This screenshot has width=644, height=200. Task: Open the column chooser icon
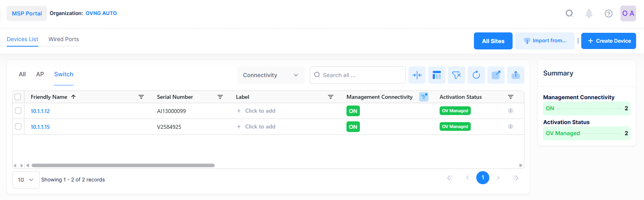[x=437, y=75]
